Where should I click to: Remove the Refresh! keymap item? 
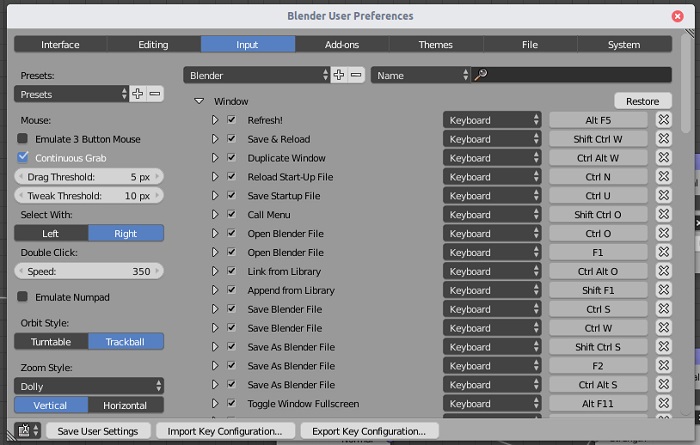[663, 120]
